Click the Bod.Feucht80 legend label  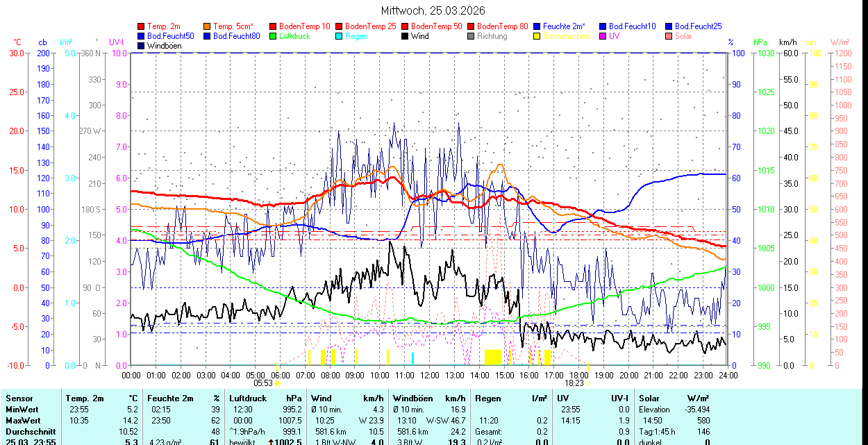coord(236,36)
